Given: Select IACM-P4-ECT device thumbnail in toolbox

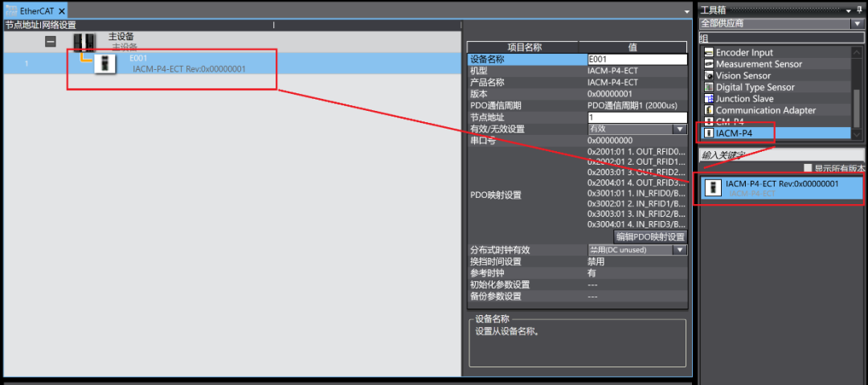Looking at the screenshot, I should coord(712,188).
